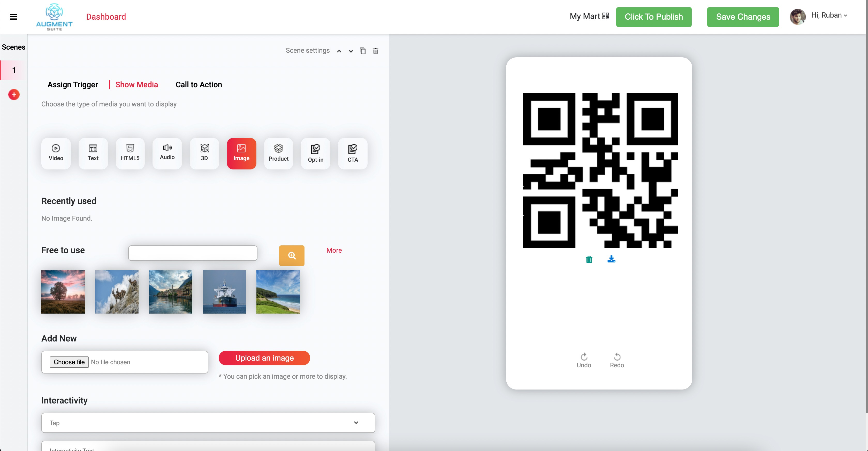Expand the Hi, Ruban user dropdown
Image resolution: width=868 pixels, height=451 pixels.
[x=829, y=15]
